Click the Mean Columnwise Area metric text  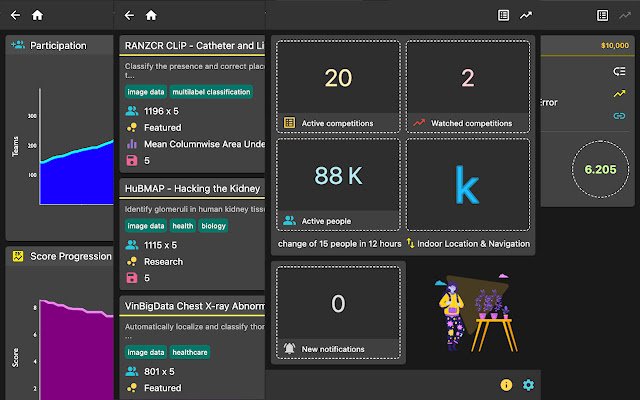pyautogui.click(x=204, y=144)
